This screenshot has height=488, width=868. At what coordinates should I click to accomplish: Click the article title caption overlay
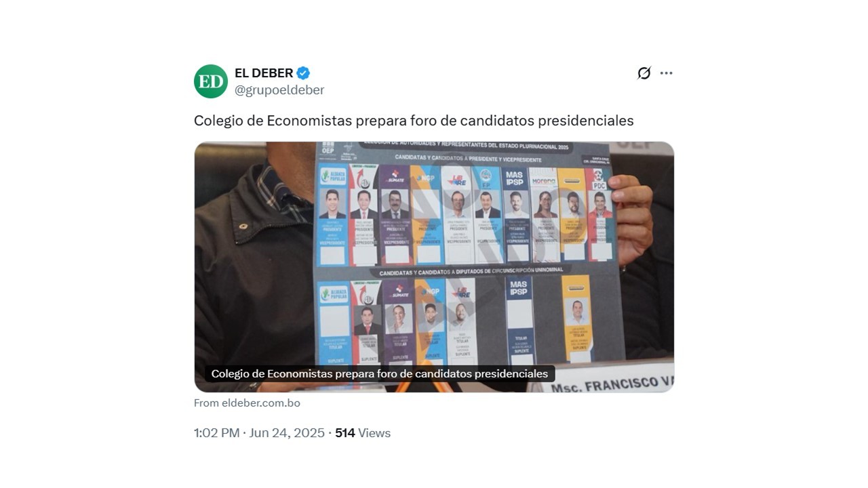pos(380,373)
